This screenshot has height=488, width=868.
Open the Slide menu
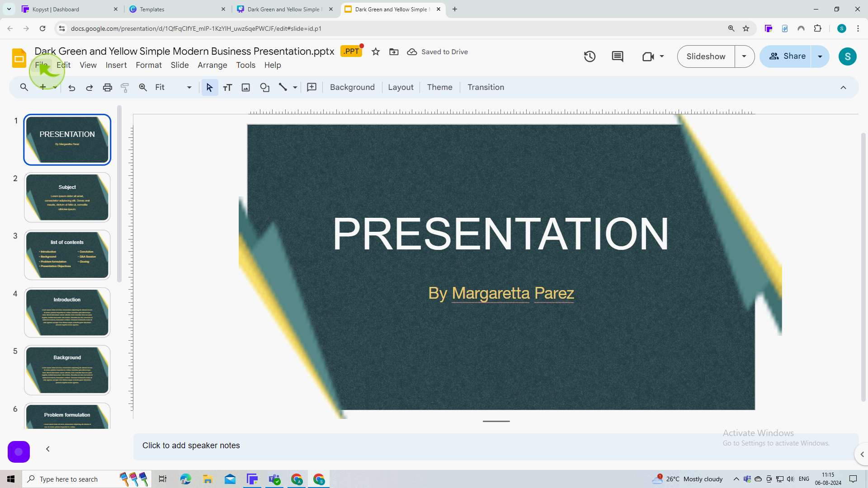click(x=179, y=65)
